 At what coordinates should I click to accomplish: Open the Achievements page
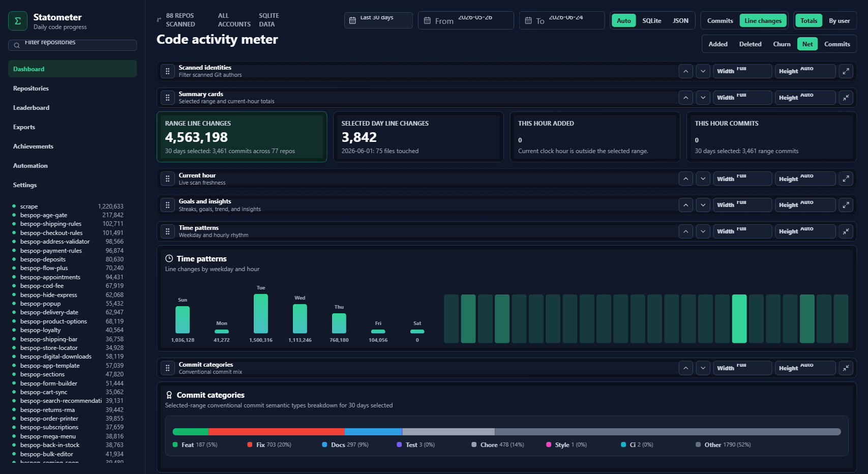(x=72, y=146)
